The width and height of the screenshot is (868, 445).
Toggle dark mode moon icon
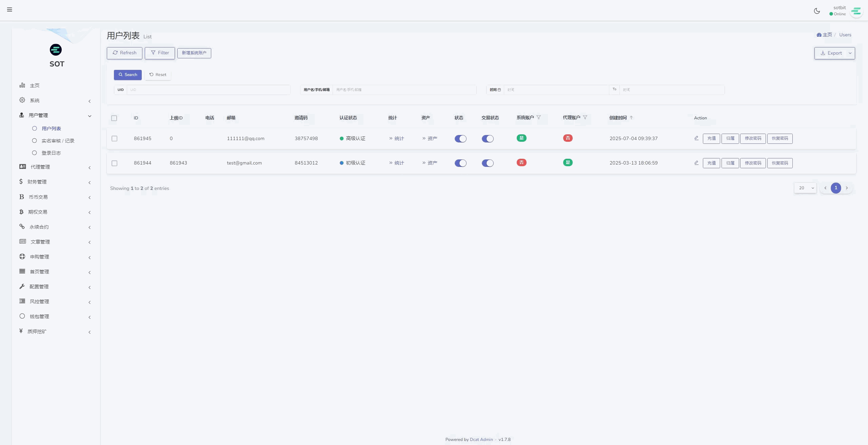pyautogui.click(x=817, y=11)
